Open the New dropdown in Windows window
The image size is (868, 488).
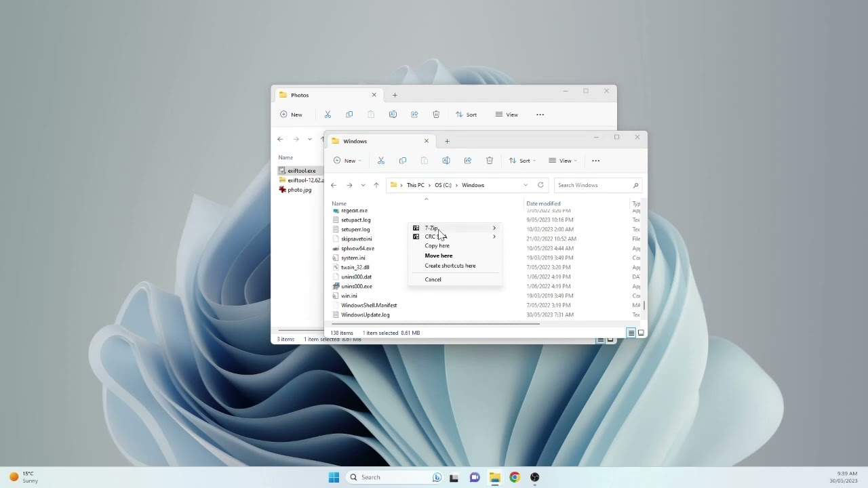pos(347,161)
